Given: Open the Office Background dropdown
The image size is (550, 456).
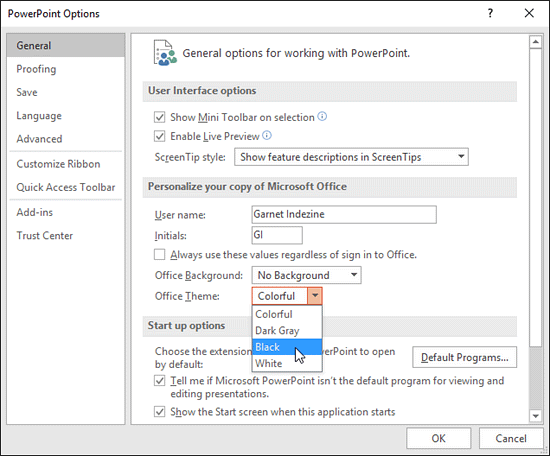Looking at the screenshot, I should [x=306, y=275].
